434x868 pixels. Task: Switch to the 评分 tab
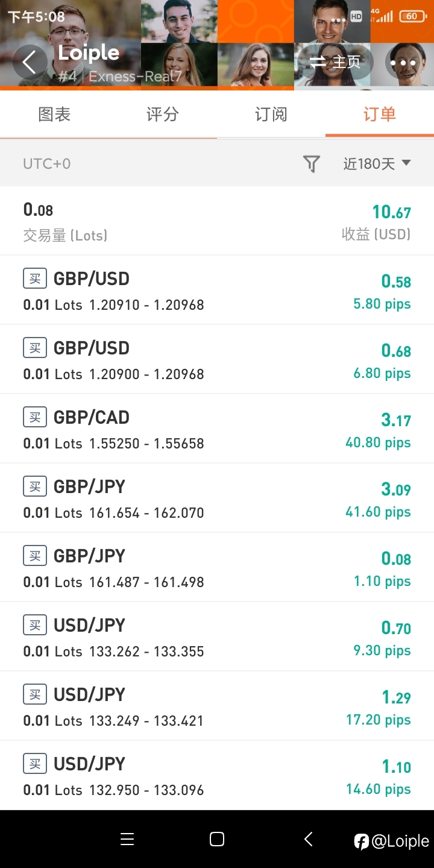pos(163,114)
